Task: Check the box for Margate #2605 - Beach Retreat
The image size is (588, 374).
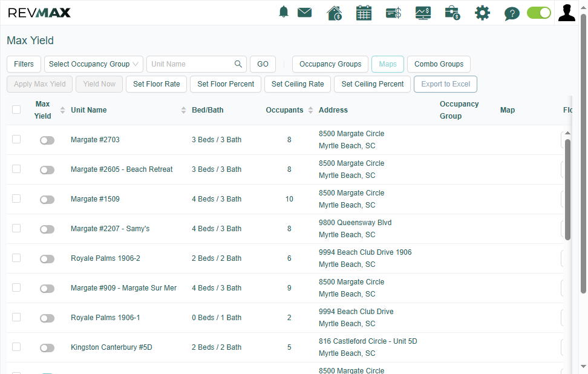Action: [x=16, y=169]
